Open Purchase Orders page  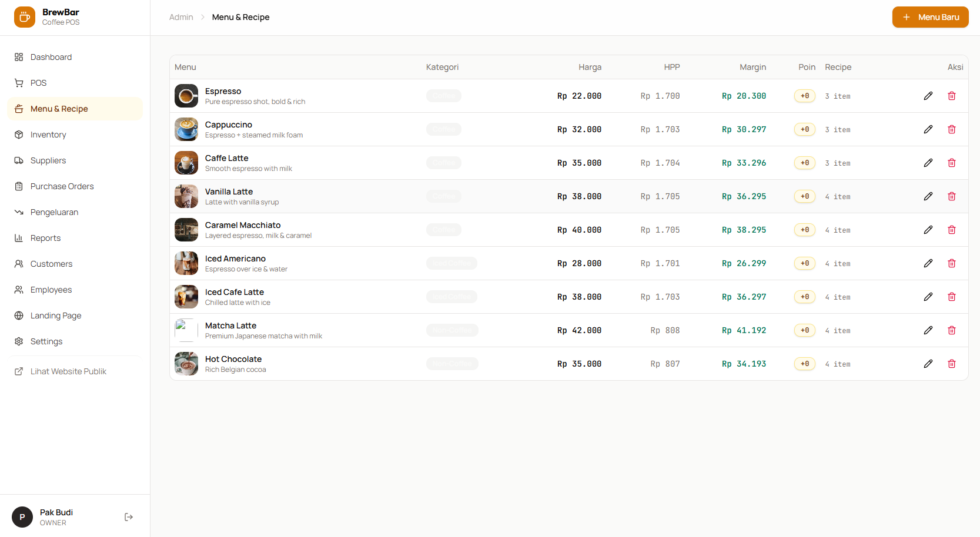pyautogui.click(x=75, y=186)
